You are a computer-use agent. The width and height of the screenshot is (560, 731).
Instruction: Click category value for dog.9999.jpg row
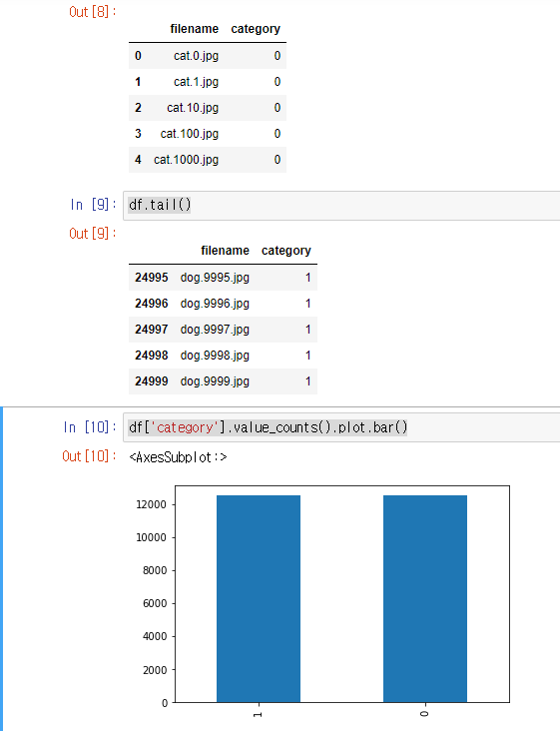pos(308,381)
